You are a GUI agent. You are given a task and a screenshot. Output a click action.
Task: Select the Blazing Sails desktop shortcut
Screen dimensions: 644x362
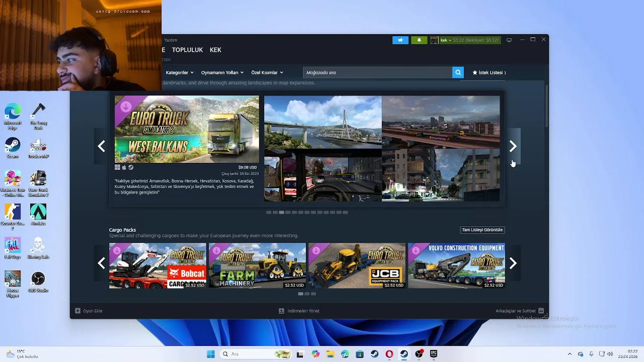coord(38,248)
